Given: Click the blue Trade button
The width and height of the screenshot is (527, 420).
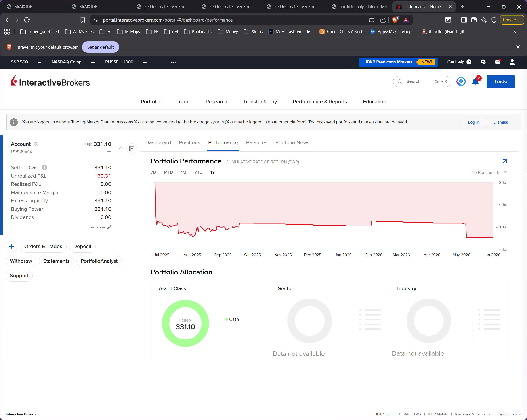Looking at the screenshot, I should pos(500,81).
